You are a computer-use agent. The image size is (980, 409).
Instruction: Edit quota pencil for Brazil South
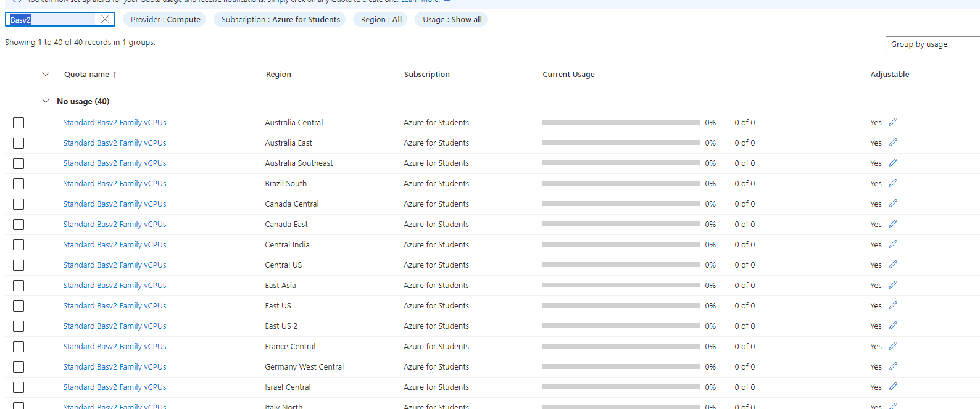coord(893,183)
